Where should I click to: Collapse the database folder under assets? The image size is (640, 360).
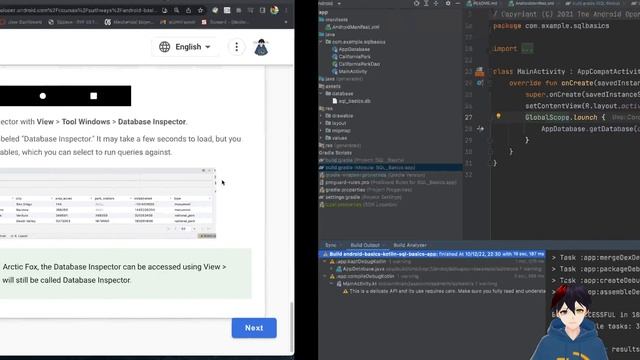321,93
